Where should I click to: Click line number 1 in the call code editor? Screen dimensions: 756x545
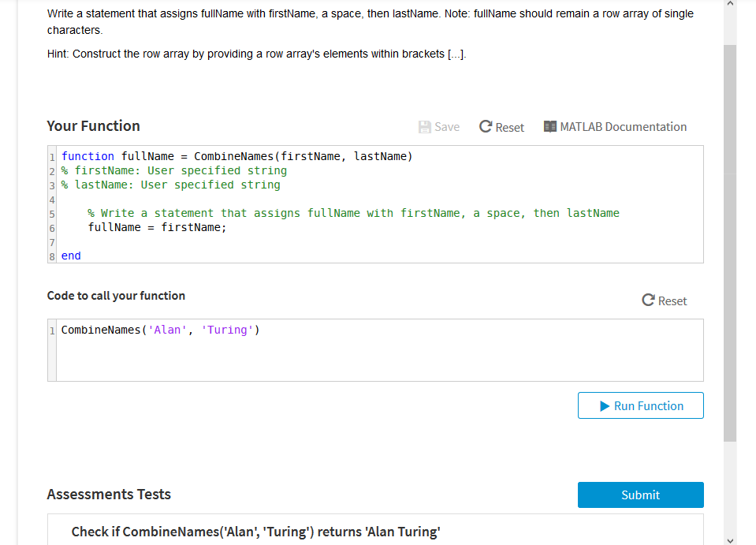tap(51, 330)
